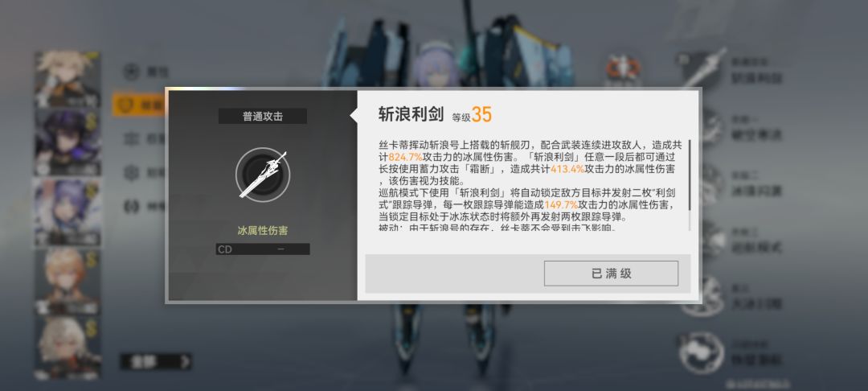The image size is (868, 391).
Task: Select the white-haired character portrait at bottom
Action: (67, 348)
